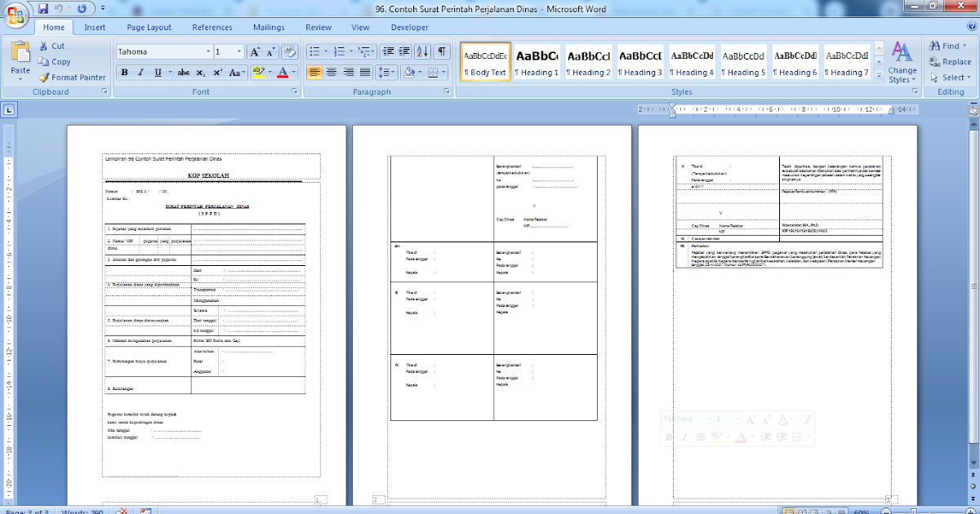Viewport: 980px width, 514px height.
Task: Decrease paragraph indent
Action: [x=388, y=51]
